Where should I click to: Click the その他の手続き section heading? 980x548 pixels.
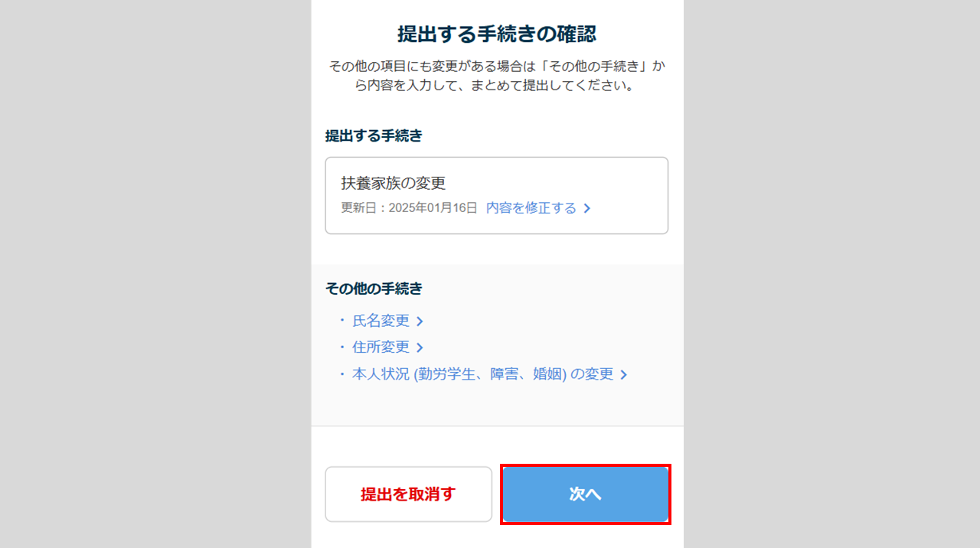(374, 289)
